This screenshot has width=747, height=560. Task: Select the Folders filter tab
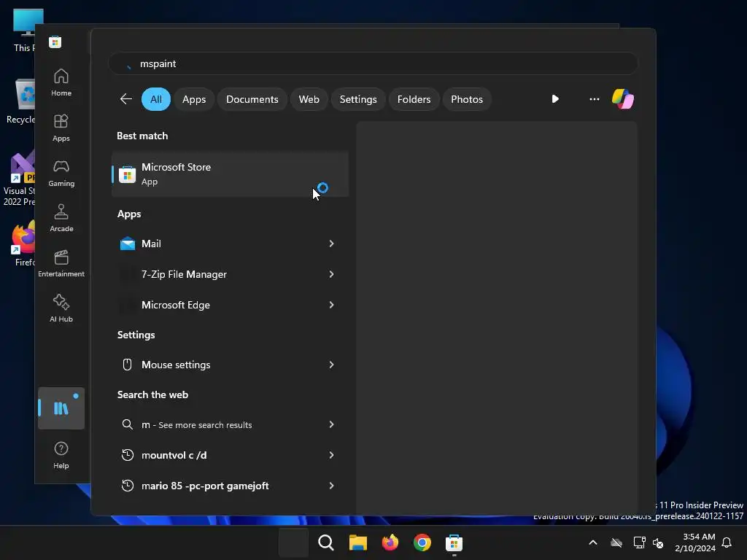[x=414, y=99]
